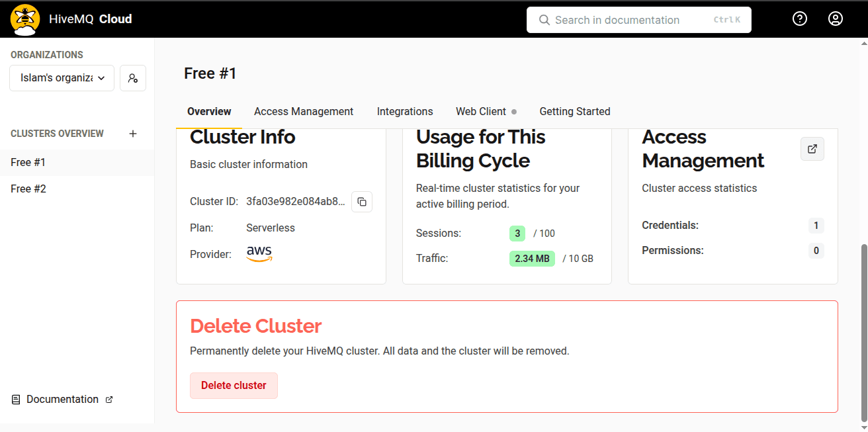Switch to the Web Client tab

click(481, 111)
